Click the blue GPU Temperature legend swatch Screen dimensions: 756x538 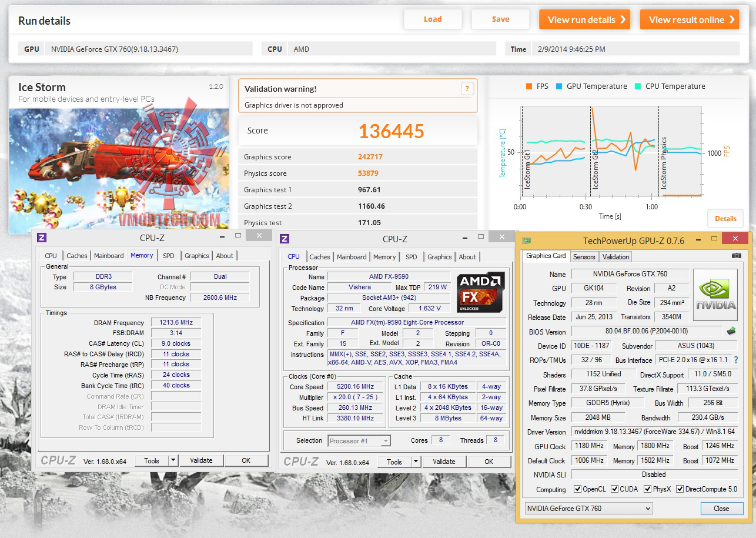click(x=558, y=86)
